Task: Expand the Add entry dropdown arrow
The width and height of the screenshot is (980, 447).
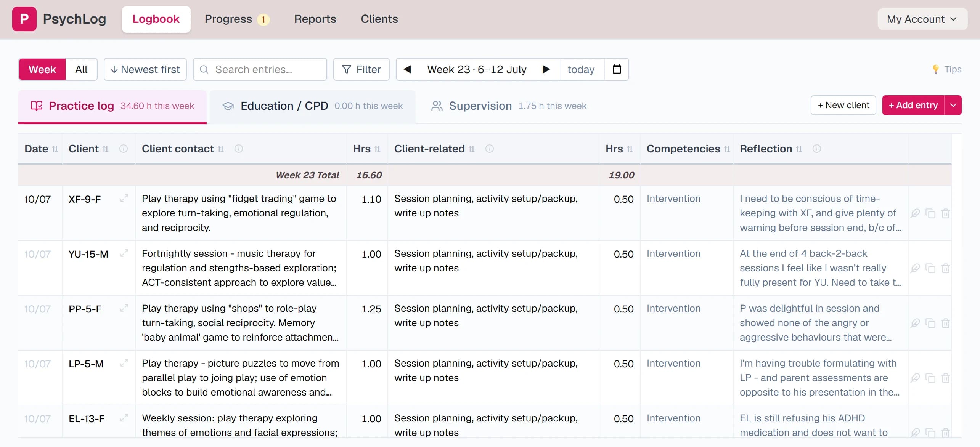Action: [953, 105]
